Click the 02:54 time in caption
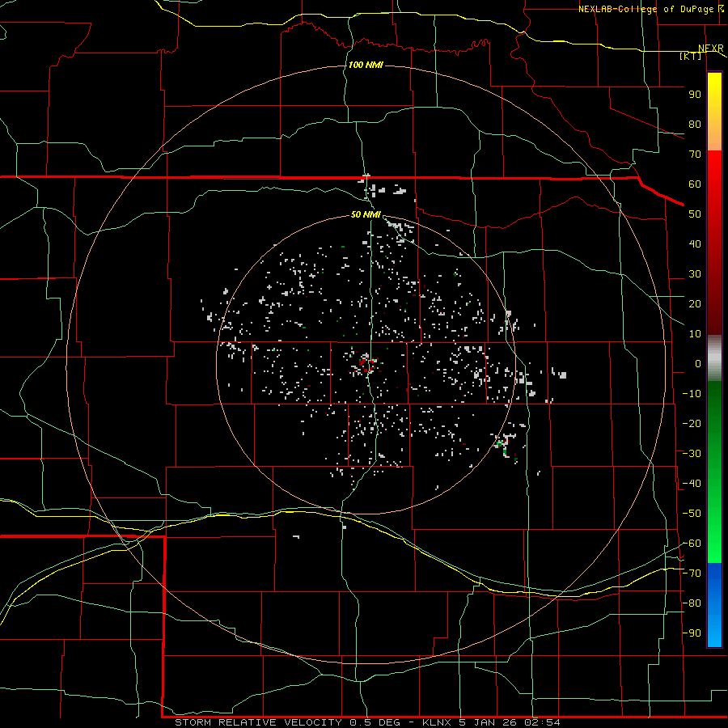Screen dimensions: 728x728 (x=544, y=722)
